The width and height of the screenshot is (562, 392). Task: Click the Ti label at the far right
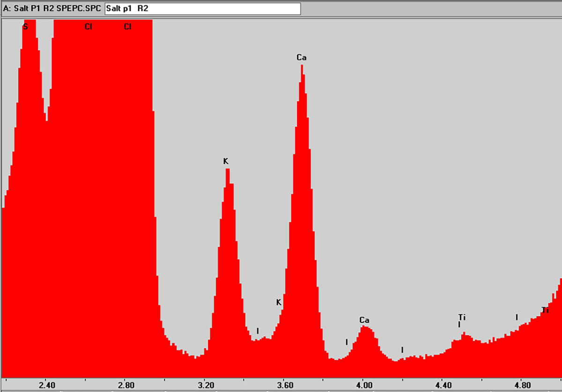(x=545, y=309)
